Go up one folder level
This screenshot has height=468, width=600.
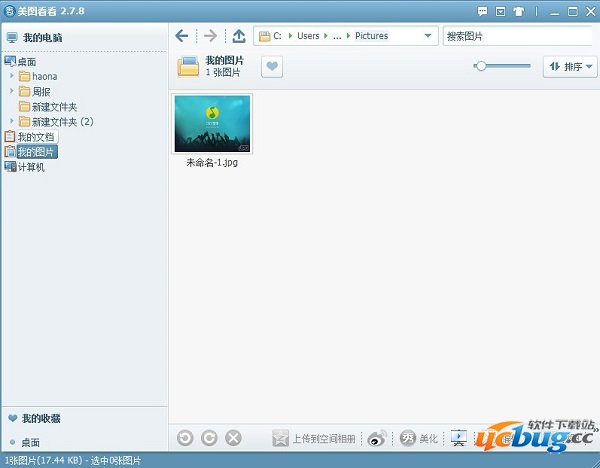coord(238,36)
